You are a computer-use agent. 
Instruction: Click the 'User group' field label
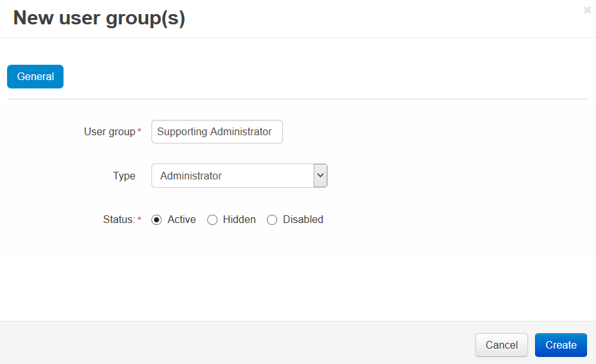110,132
